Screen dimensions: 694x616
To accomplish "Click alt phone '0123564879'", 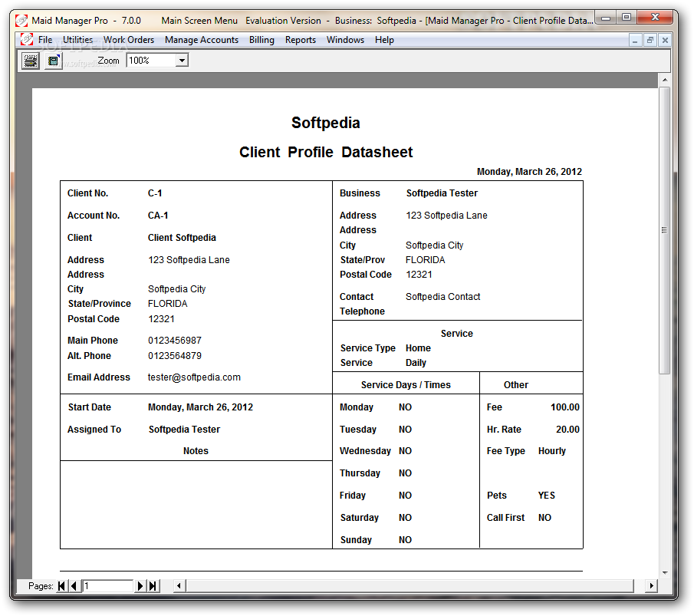I will (x=175, y=356).
